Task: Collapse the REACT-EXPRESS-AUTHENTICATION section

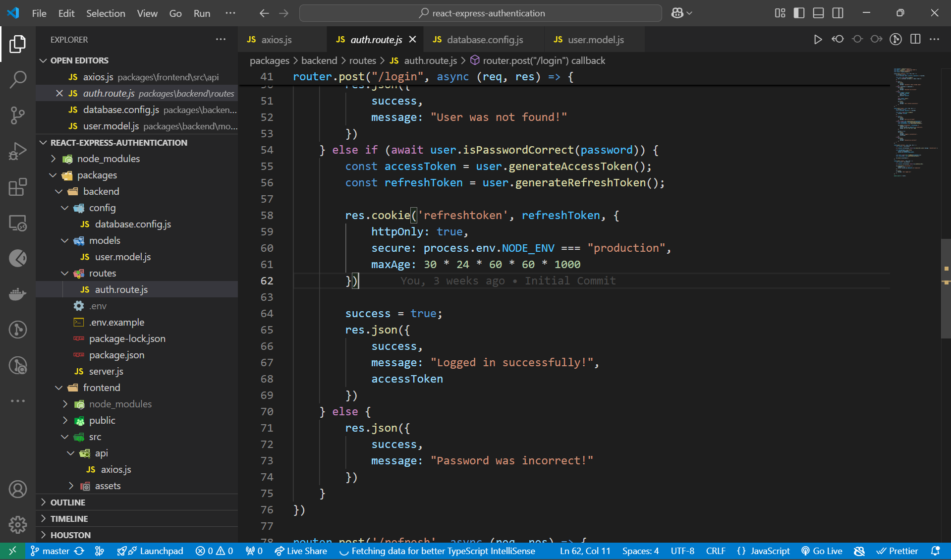Action: click(x=137, y=143)
